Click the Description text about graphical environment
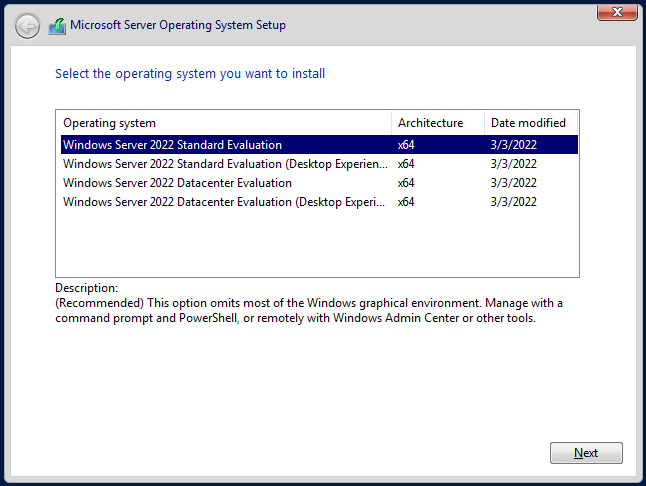 (x=309, y=311)
